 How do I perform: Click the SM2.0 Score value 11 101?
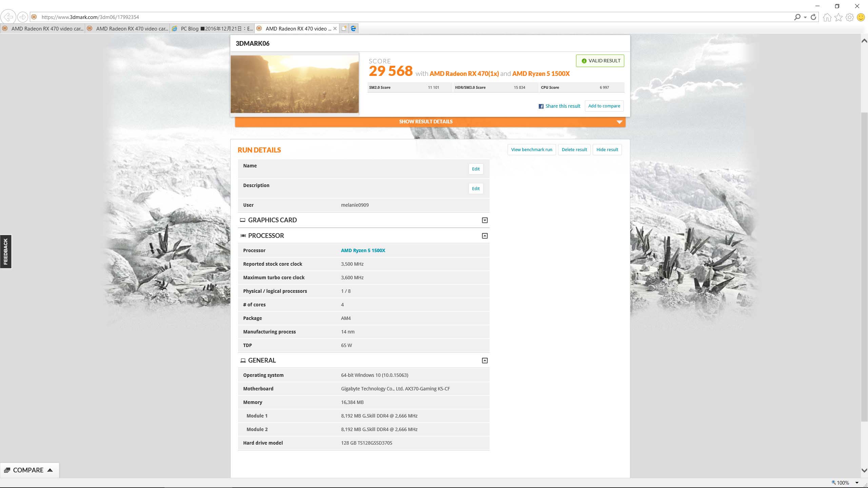pyautogui.click(x=433, y=87)
